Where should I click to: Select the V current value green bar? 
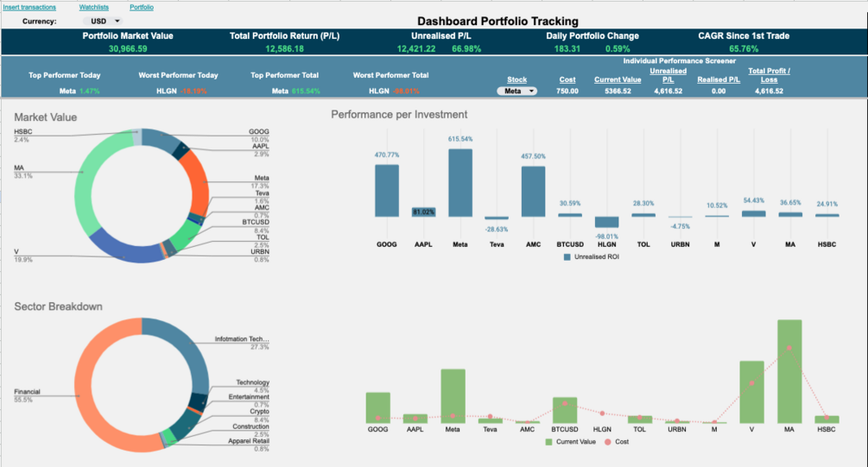tap(751, 392)
